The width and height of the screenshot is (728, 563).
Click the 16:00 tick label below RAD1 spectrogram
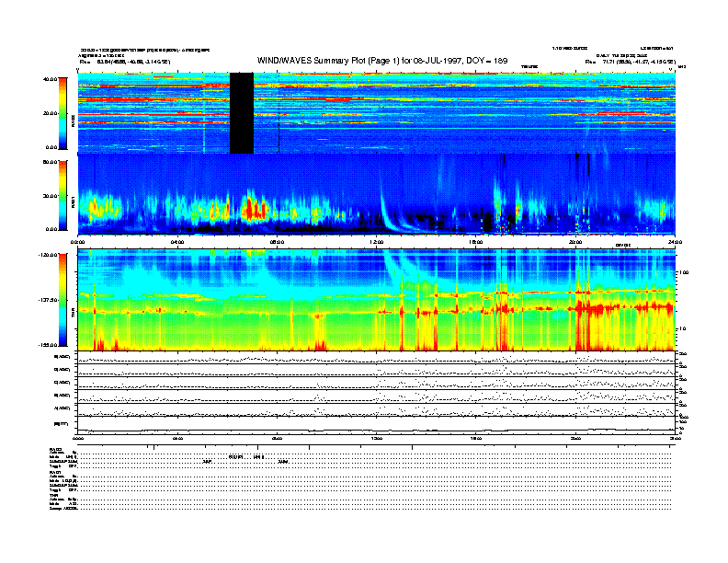476,242
